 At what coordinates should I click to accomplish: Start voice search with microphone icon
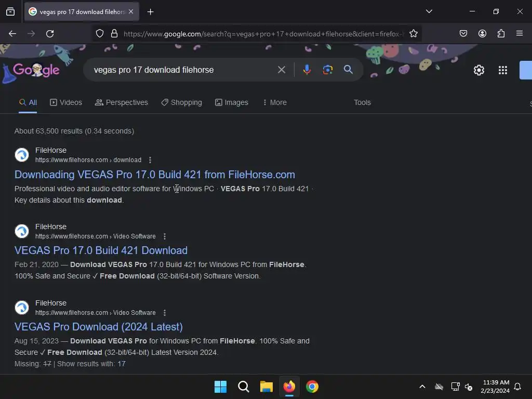307,70
